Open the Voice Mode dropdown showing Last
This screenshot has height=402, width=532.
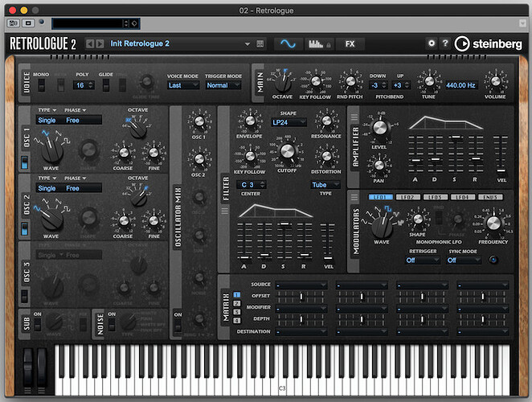click(x=183, y=85)
